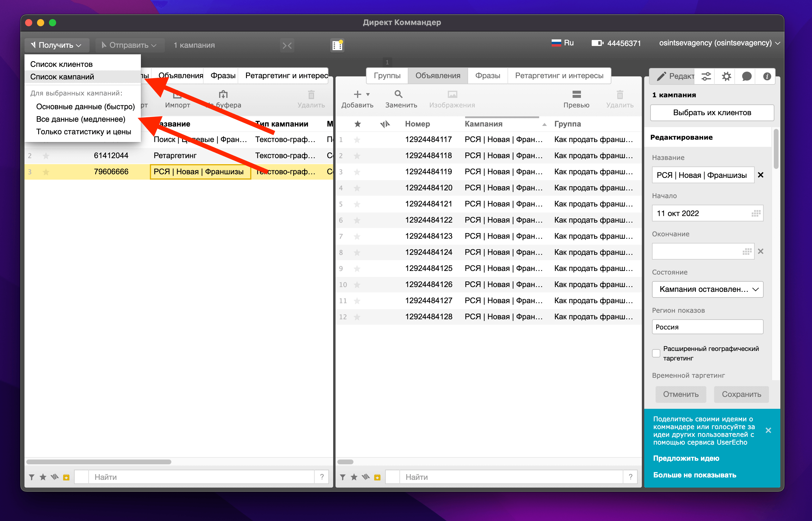Sort ads by Кампания column header
Image resolution: width=812 pixels, height=521 pixels.
tap(483, 124)
